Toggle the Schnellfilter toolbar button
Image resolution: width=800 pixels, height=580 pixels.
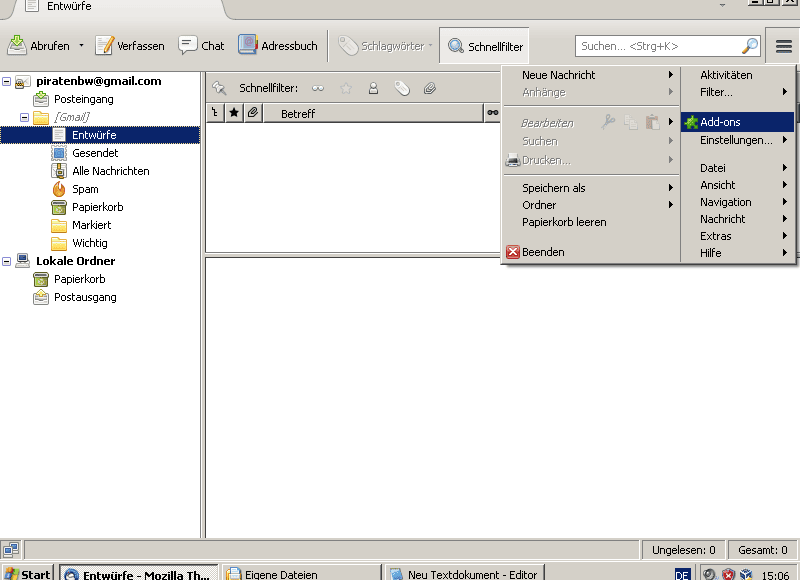coord(485,46)
